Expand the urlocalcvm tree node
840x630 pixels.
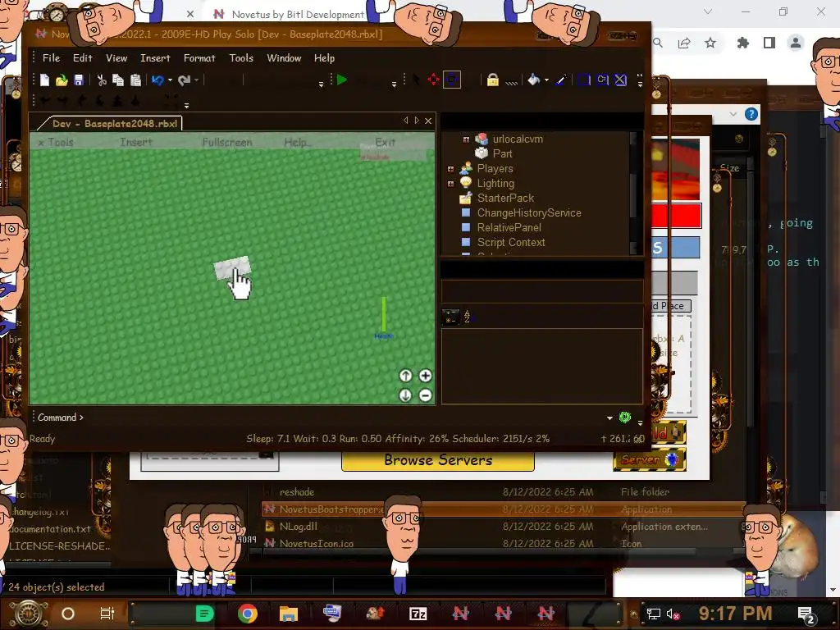point(466,139)
